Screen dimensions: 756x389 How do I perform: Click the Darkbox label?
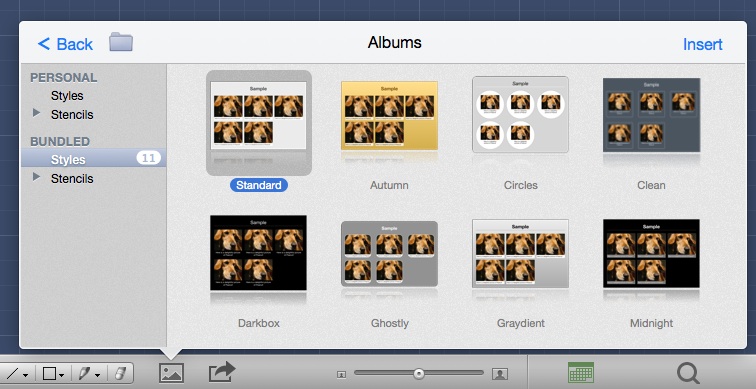[259, 323]
